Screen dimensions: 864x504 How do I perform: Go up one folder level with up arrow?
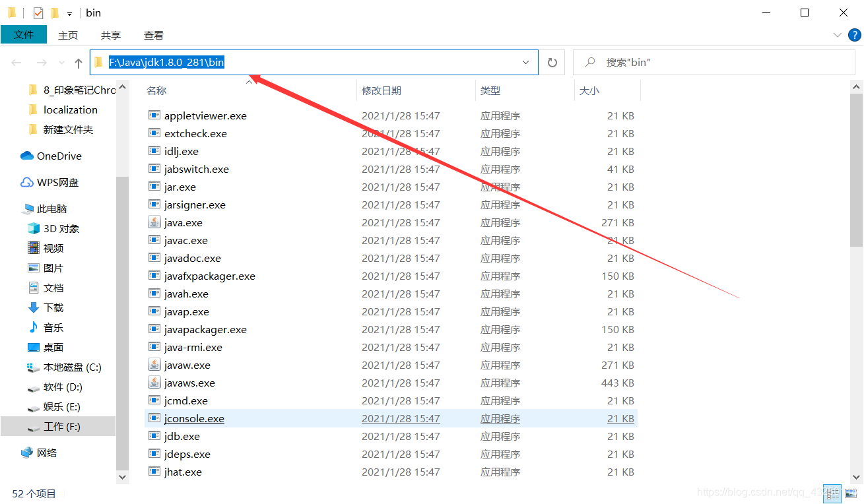tap(79, 63)
